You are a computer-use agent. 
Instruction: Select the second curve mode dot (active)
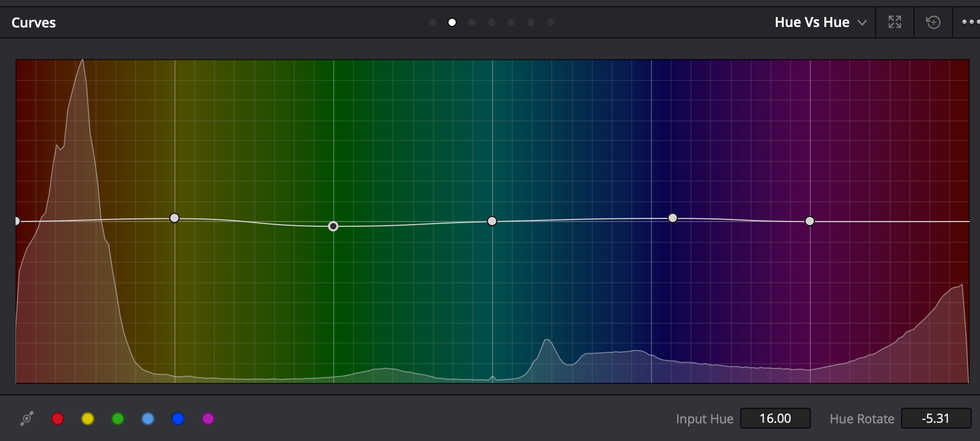[x=452, y=22]
